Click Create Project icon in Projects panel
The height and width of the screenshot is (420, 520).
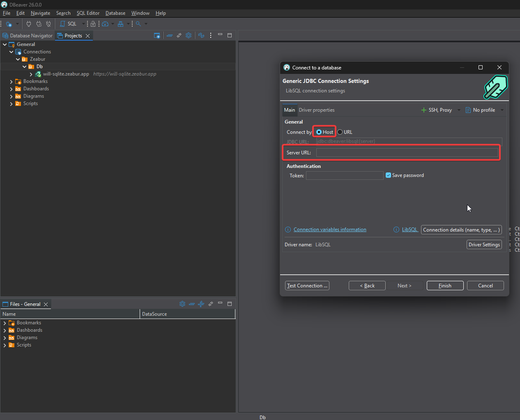[x=157, y=36]
